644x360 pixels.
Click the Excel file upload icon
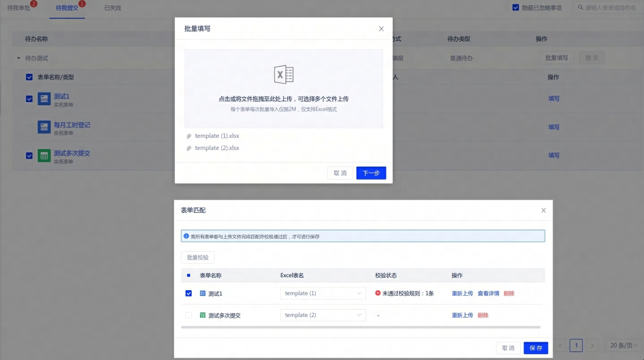pyautogui.click(x=283, y=75)
